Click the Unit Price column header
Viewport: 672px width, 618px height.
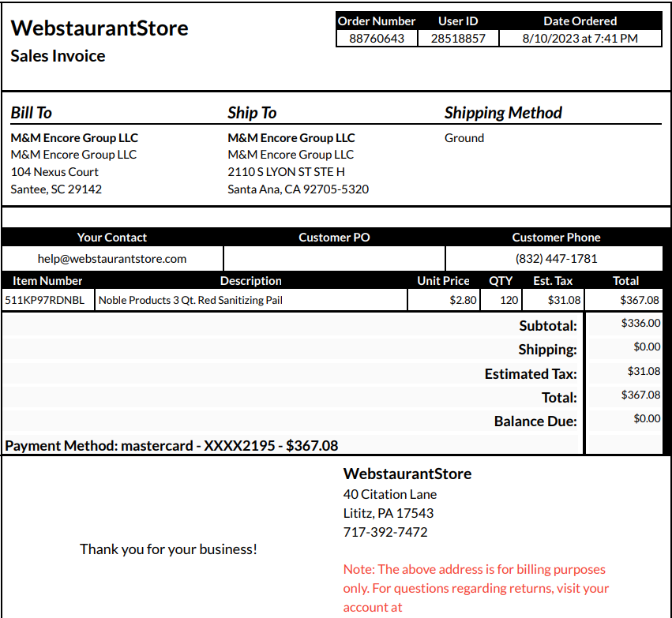click(443, 281)
